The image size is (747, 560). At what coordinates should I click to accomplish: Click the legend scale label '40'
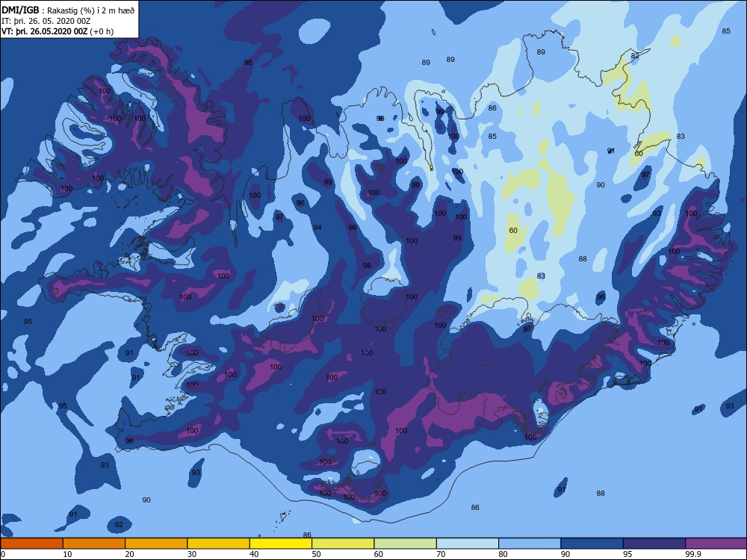pyautogui.click(x=255, y=554)
